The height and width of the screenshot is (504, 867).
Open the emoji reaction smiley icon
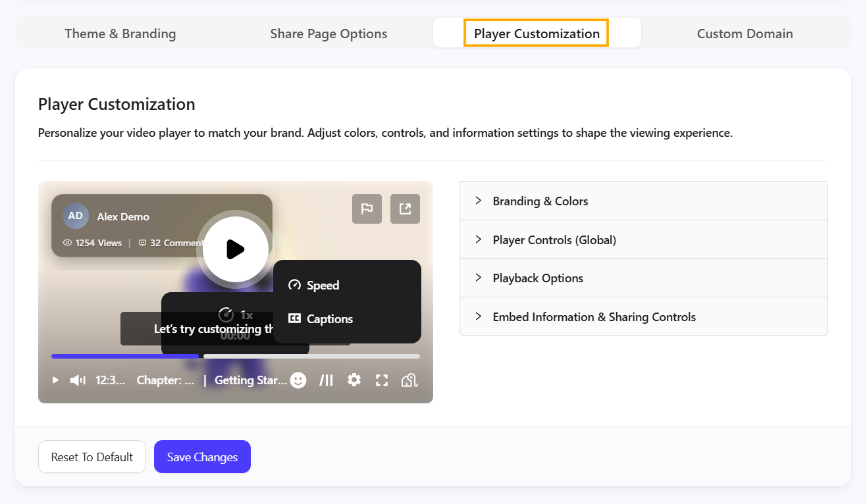click(x=298, y=380)
